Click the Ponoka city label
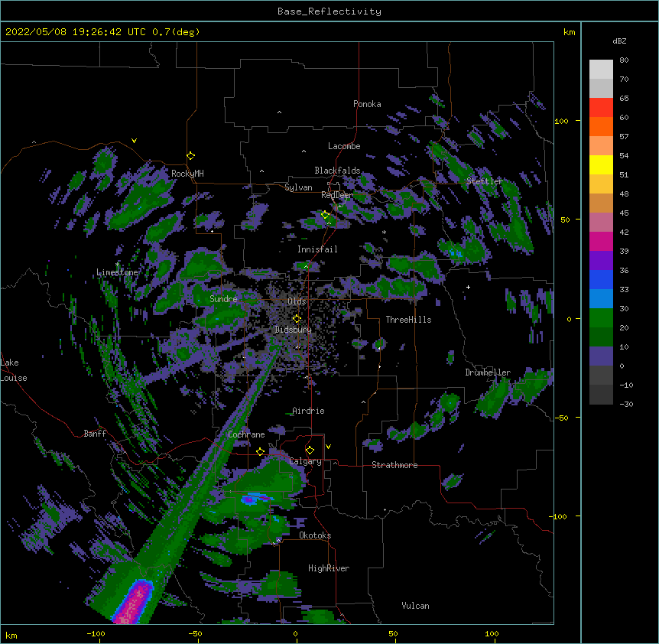659x644 pixels. click(367, 104)
